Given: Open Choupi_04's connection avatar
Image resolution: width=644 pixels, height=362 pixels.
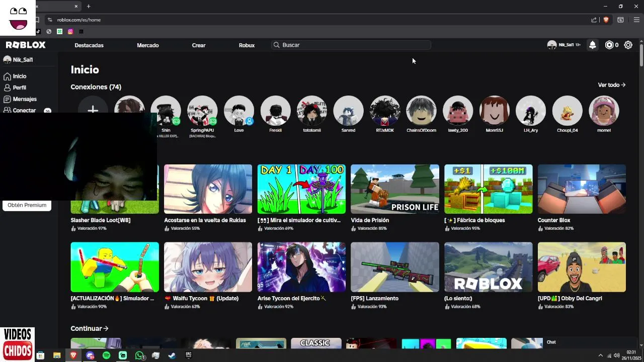Looking at the screenshot, I should [568, 111].
